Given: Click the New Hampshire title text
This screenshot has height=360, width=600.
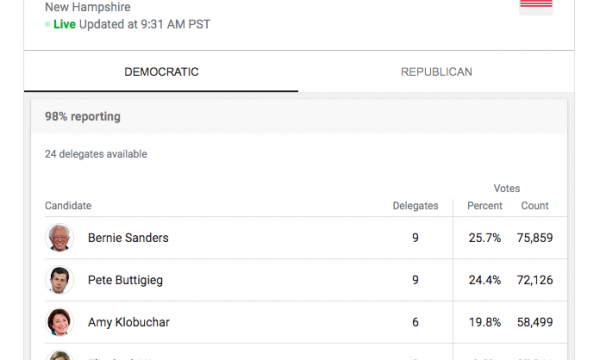Looking at the screenshot, I should coord(88,7).
